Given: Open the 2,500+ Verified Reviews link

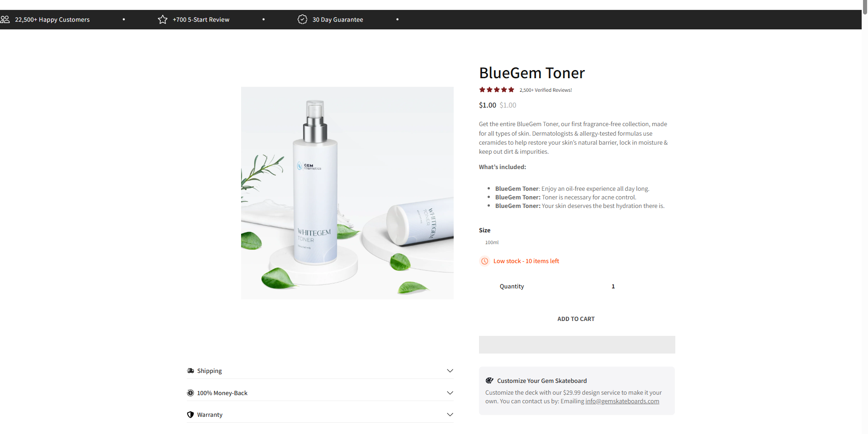Looking at the screenshot, I should [x=545, y=90].
